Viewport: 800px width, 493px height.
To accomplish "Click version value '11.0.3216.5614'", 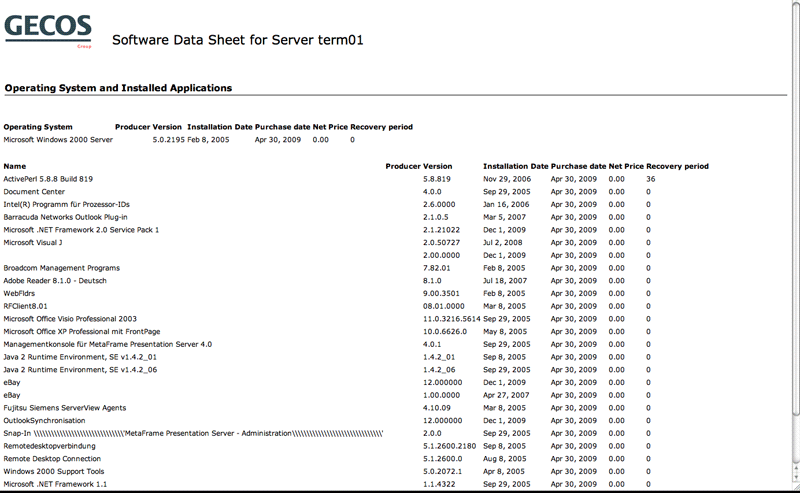I will coord(452,319).
